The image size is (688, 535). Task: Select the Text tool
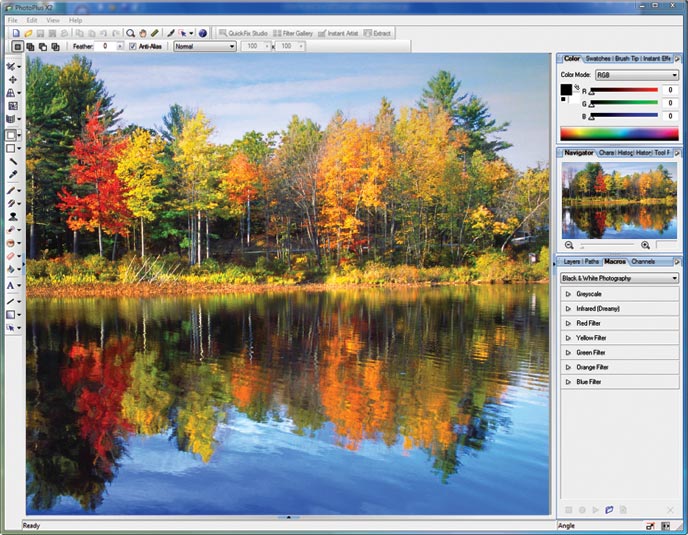pyautogui.click(x=11, y=286)
